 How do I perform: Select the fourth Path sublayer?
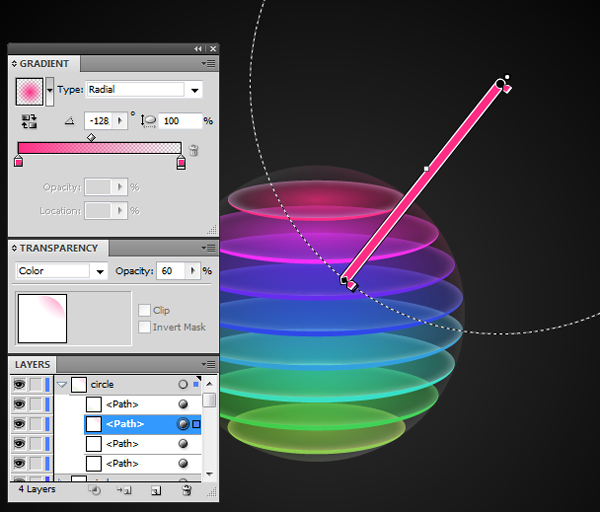(x=122, y=464)
